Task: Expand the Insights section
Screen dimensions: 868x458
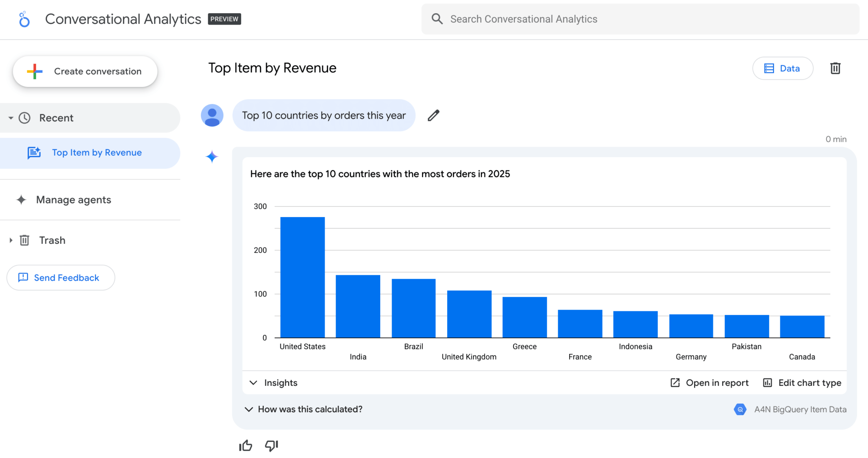Action: tap(273, 383)
